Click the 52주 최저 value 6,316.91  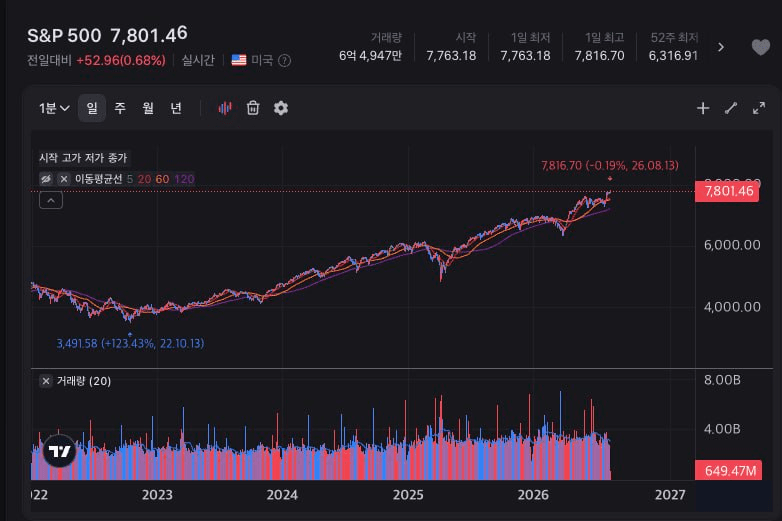[x=673, y=56]
